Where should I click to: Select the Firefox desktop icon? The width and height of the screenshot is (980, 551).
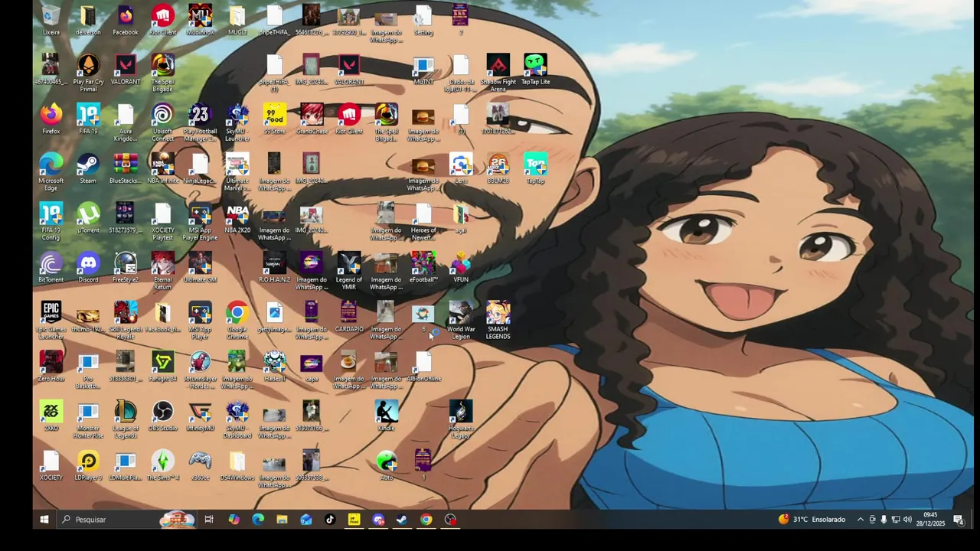tap(51, 119)
